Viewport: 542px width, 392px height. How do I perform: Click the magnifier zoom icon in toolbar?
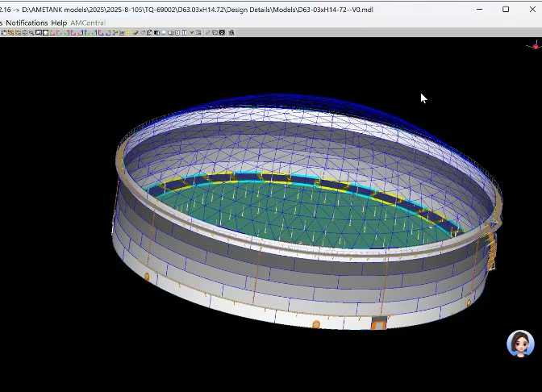click(31, 33)
